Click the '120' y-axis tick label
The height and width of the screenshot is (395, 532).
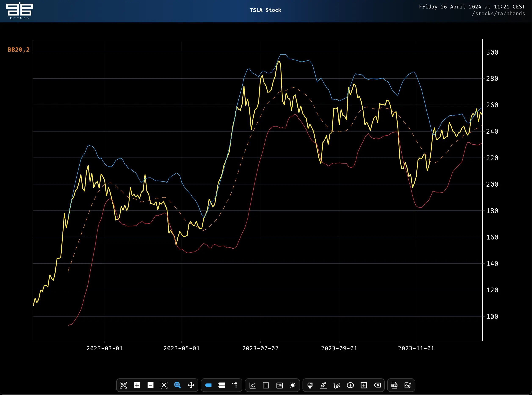[x=492, y=290]
